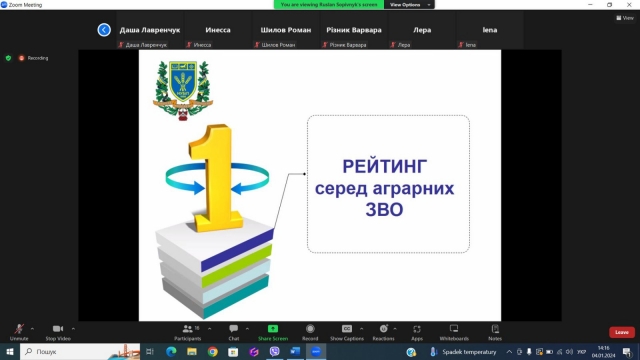Click the Zoom icon in the taskbar
640x360 pixels.
click(316, 351)
